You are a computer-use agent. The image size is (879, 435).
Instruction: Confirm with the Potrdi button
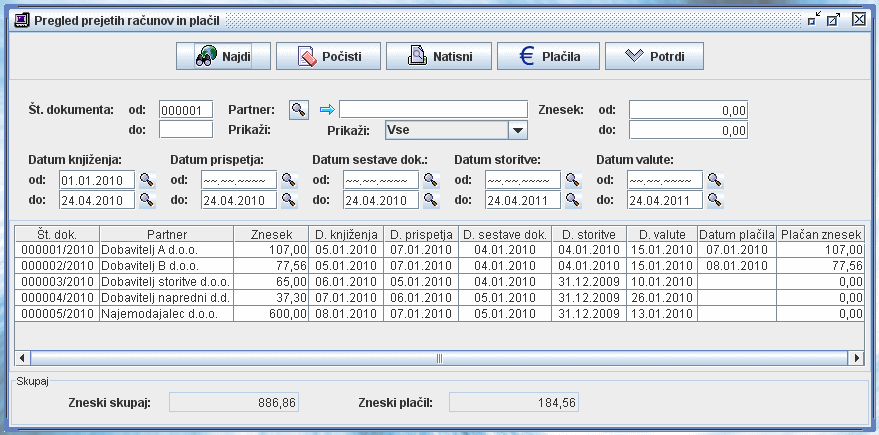click(654, 56)
